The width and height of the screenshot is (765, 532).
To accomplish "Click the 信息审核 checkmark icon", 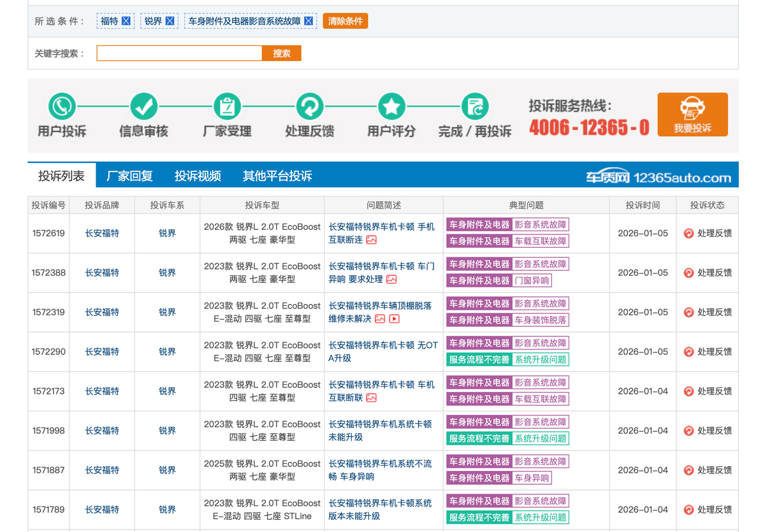I will pyautogui.click(x=143, y=107).
